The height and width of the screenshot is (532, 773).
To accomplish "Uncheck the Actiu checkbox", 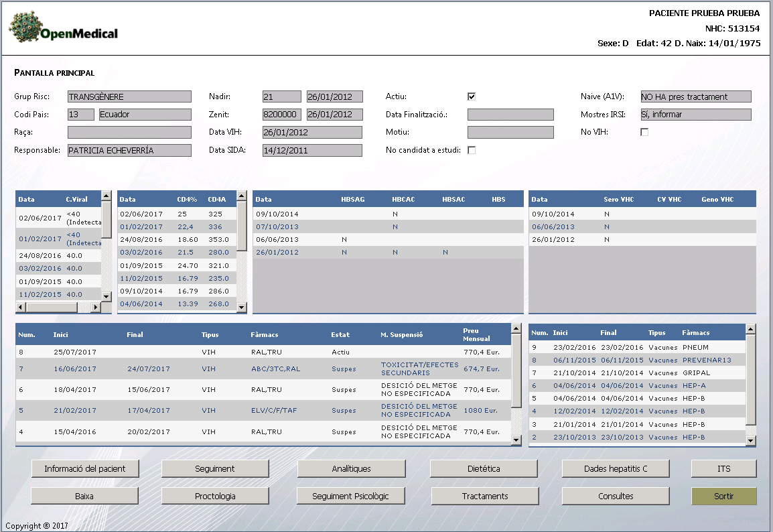I will [x=472, y=96].
